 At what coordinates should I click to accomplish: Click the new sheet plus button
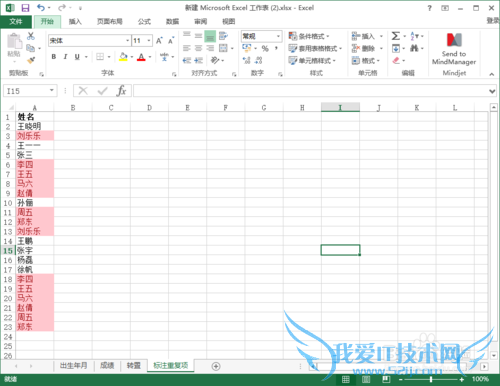click(216, 366)
